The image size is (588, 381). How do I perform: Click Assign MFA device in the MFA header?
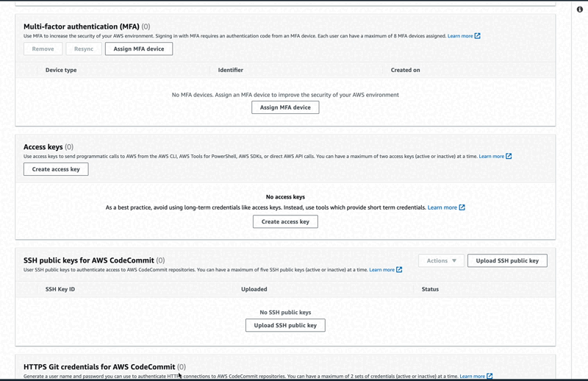(139, 49)
